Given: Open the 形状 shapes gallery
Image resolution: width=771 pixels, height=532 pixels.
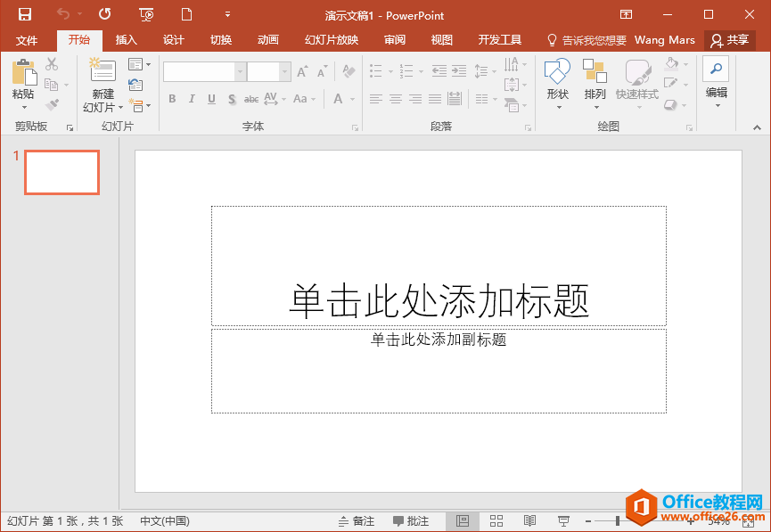Looking at the screenshot, I should pos(558,82).
